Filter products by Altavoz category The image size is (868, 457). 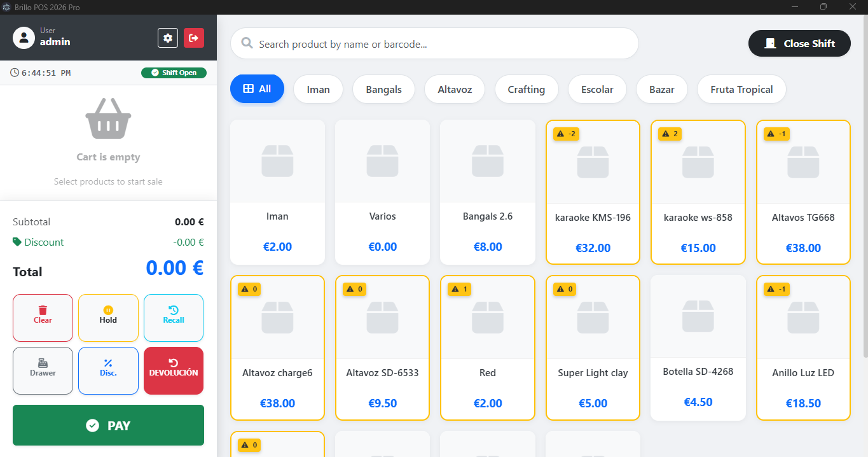(455, 89)
